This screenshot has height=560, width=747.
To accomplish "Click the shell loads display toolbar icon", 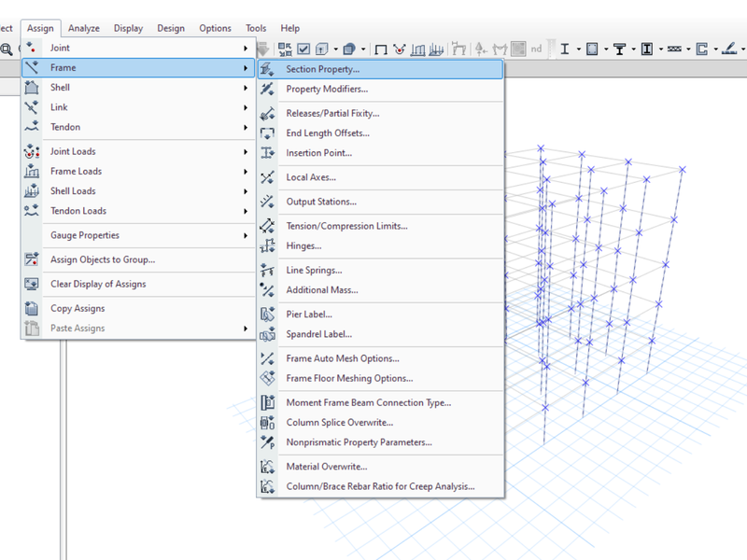I will coord(436,49).
